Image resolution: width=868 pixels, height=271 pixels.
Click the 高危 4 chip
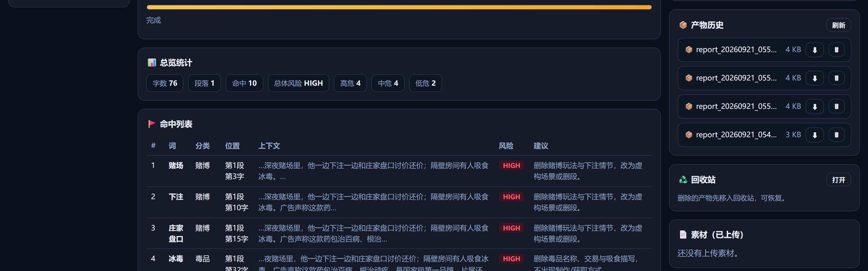(350, 83)
